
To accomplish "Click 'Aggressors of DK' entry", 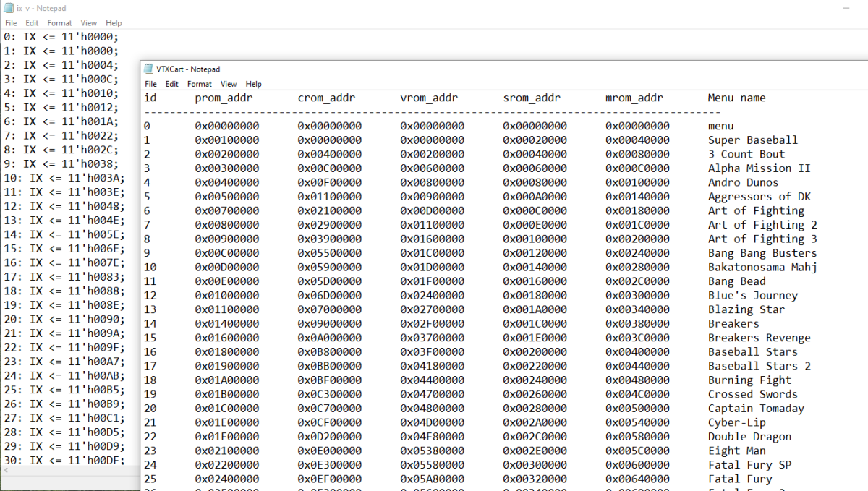I will [759, 197].
